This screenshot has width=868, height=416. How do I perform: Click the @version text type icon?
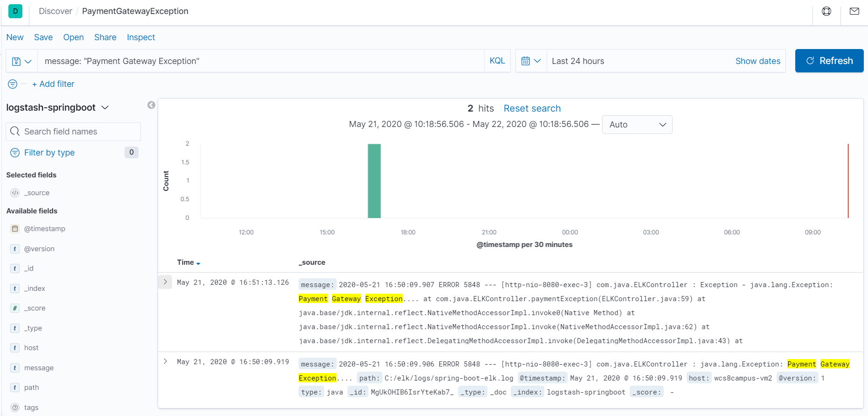pyautogui.click(x=15, y=249)
